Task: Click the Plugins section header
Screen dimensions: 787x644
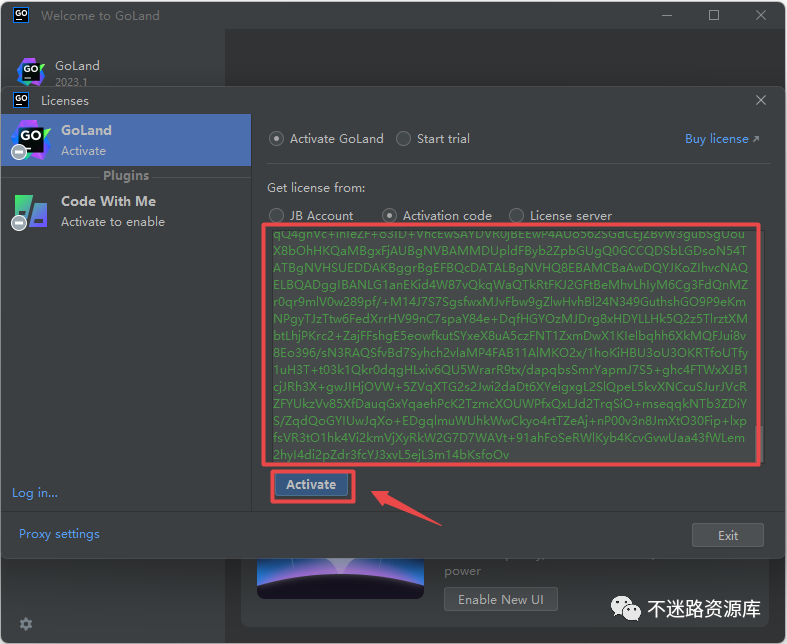Action: pos(126,176)
